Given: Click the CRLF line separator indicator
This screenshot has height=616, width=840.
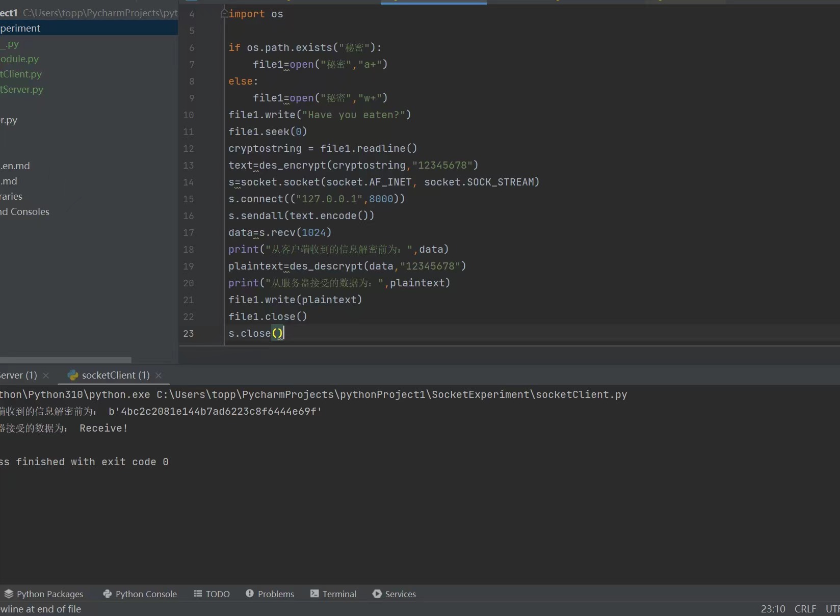Looking at the screenshot, I should coord(805,609).
